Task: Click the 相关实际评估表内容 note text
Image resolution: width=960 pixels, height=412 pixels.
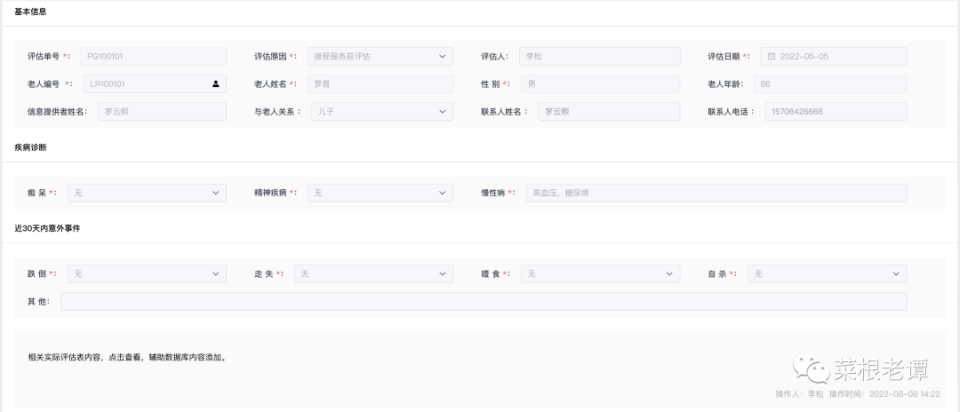Action: click(128, 358)
